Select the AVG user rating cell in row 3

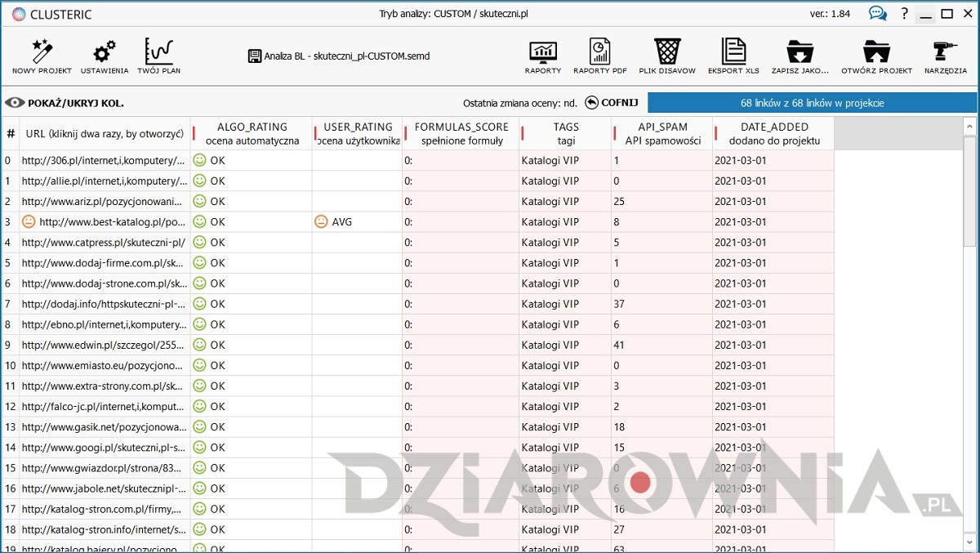(x=357, y=222)
